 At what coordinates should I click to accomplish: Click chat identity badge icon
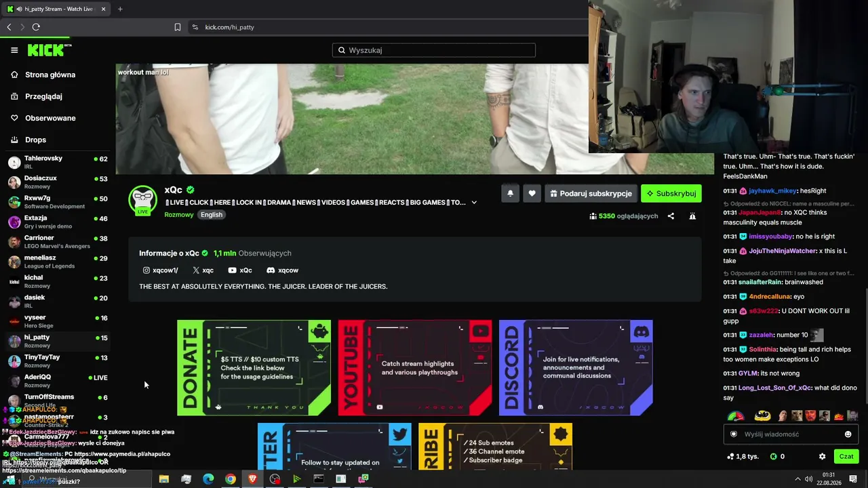click(734, 434)
